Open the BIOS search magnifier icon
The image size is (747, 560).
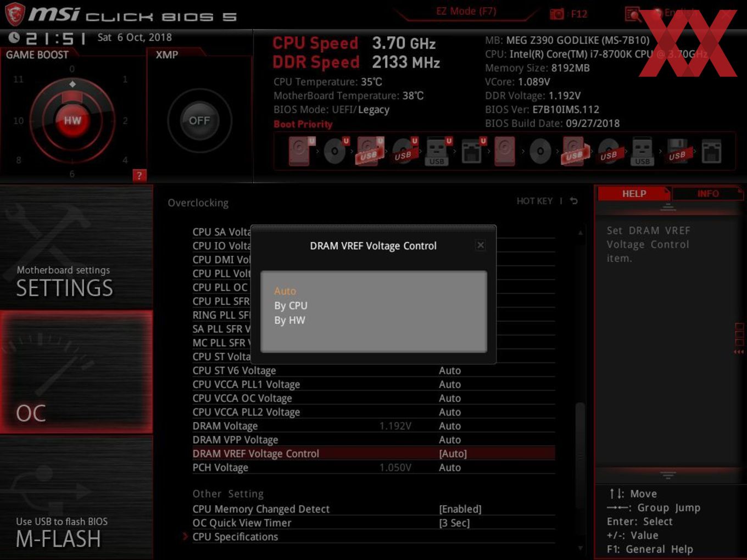tap(633, 14)
